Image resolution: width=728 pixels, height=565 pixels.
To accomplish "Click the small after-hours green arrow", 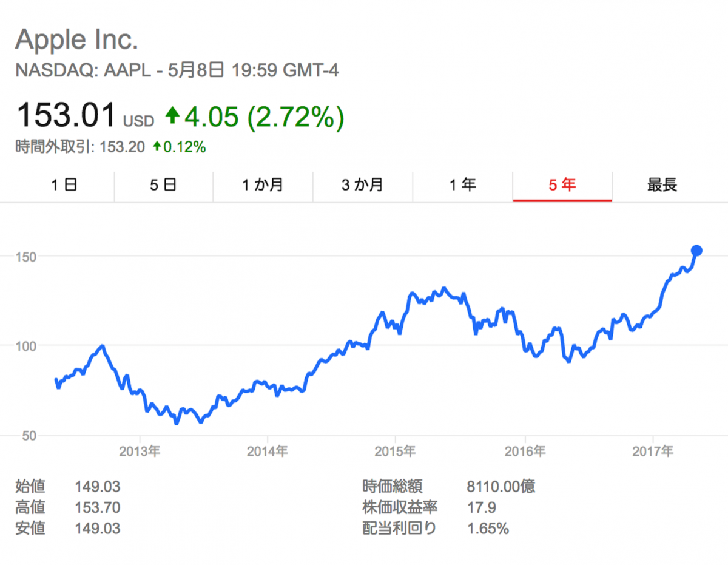I will point(157,146).
